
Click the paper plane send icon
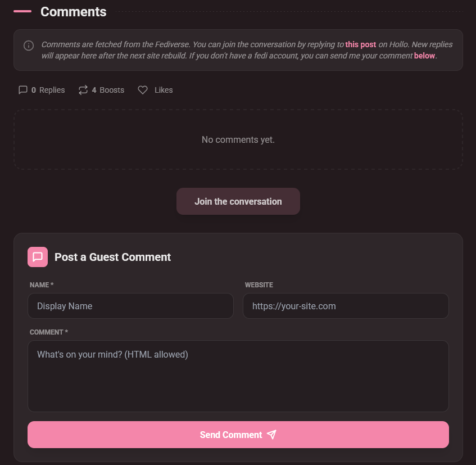272,435
